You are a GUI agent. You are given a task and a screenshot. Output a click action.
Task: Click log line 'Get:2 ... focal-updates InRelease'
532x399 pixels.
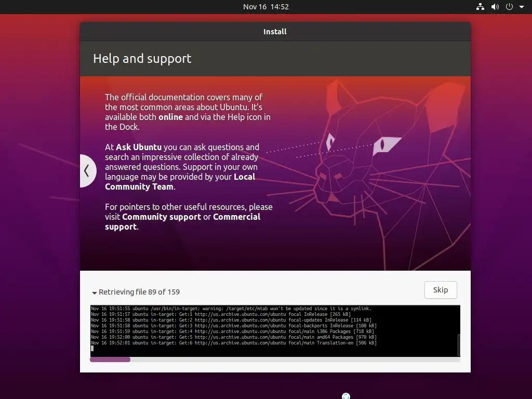click(231, 320)
